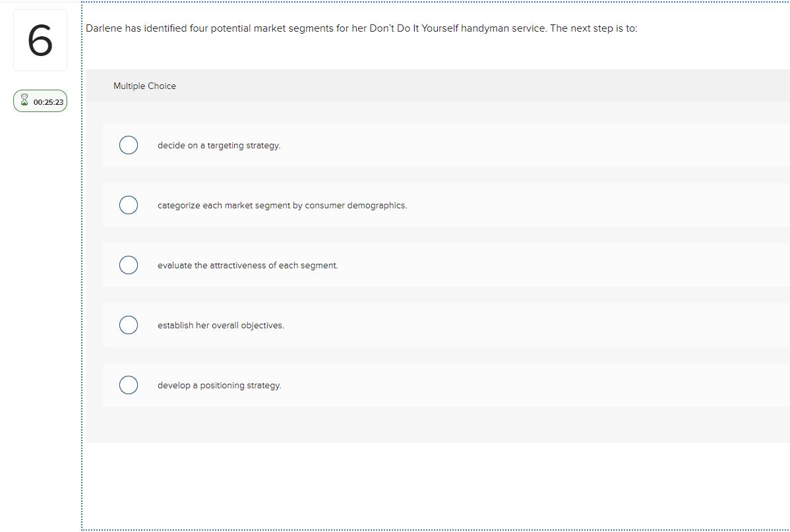Choose 'evaluate the attractiveness of each segment' radio button

(129, 265)
